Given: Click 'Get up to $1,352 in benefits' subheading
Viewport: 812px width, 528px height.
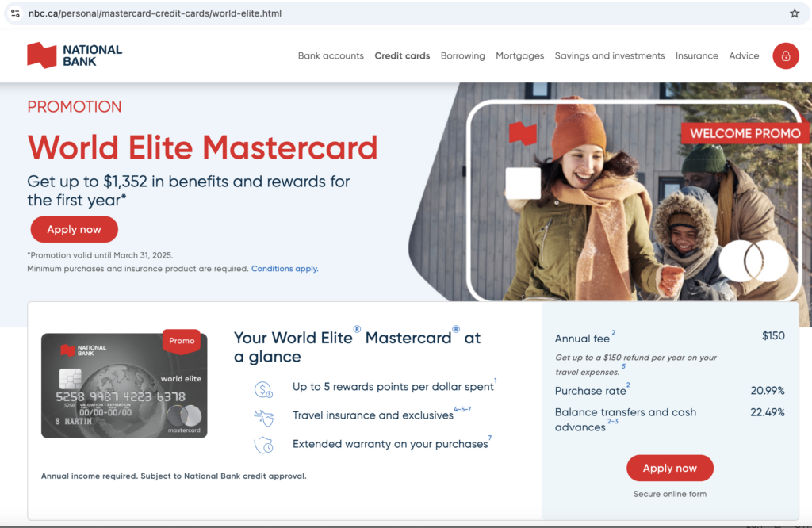Looking at the screenshot, I should (189, 190).
